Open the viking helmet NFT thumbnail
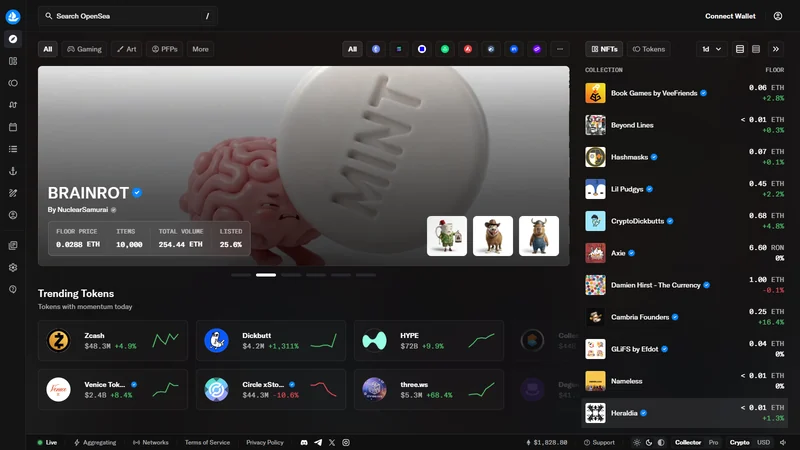Viewport: 800px width, 450px height. (539, 236)
